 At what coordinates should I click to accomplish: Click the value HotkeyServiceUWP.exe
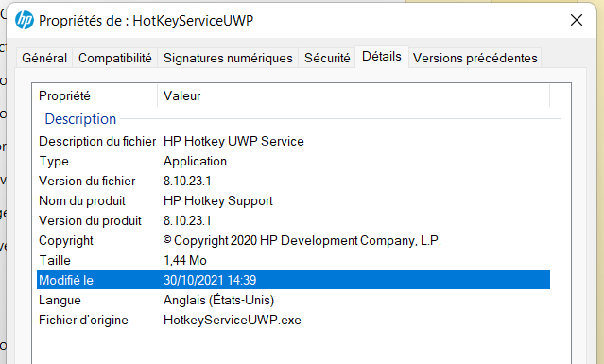(233, 321)
